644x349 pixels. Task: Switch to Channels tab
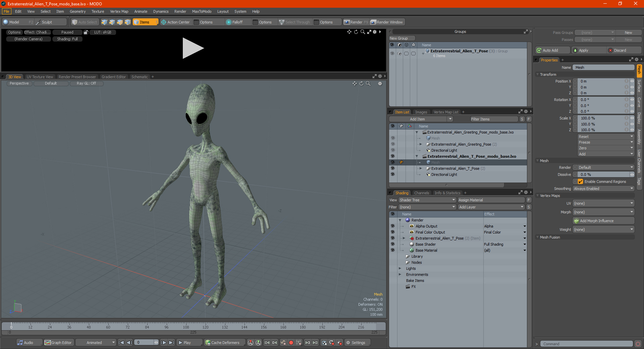point(422,193)
